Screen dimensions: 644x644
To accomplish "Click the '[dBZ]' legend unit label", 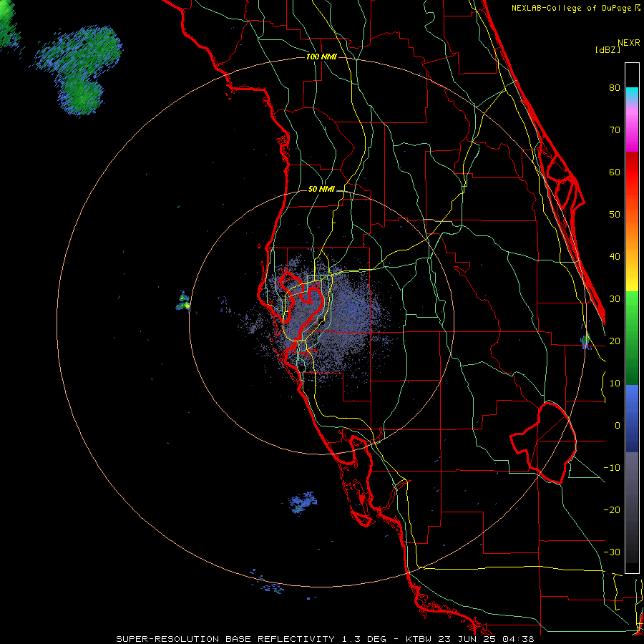I will point(608,49).
